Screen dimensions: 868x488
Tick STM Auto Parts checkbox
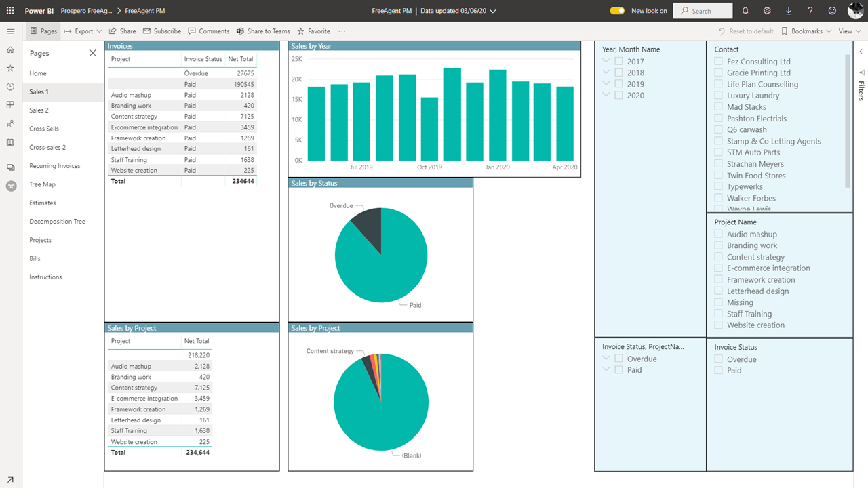(718, 152)
